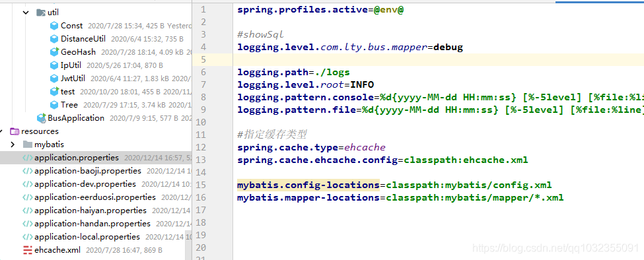Screen dimensions: 644x260
Task: Click line number 15 in gutter
Action: pyautogui.click(x=201, y=185)
